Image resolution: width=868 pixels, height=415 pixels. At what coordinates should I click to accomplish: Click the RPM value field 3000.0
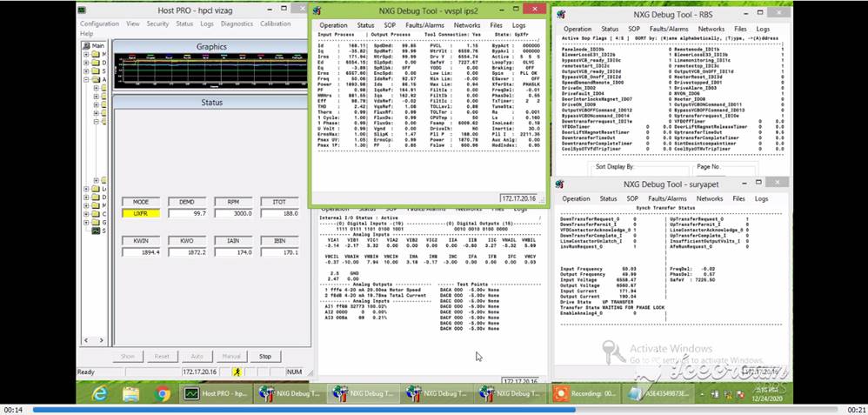coord(234,213)
